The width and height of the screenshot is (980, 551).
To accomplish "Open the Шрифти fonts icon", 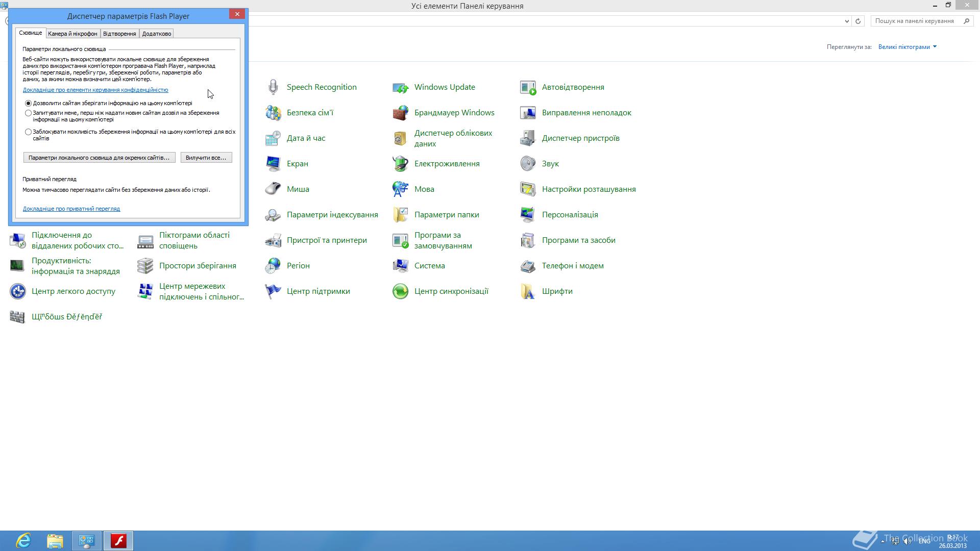I will [528, 291].
